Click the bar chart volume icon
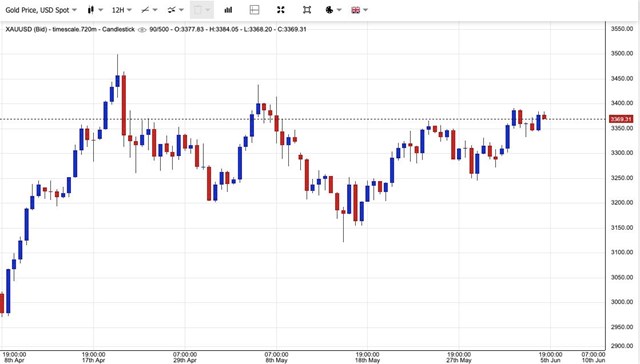 (228, 10)
